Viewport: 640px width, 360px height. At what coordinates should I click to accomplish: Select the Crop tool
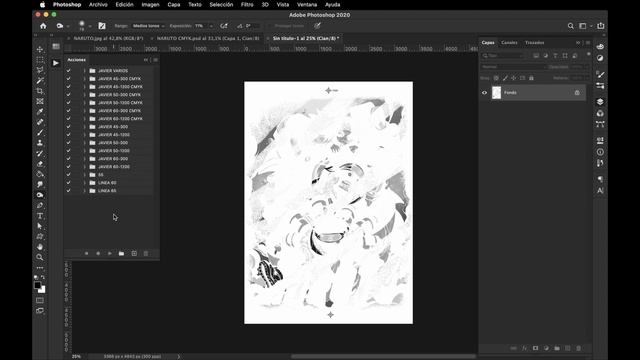coord(40,91)
